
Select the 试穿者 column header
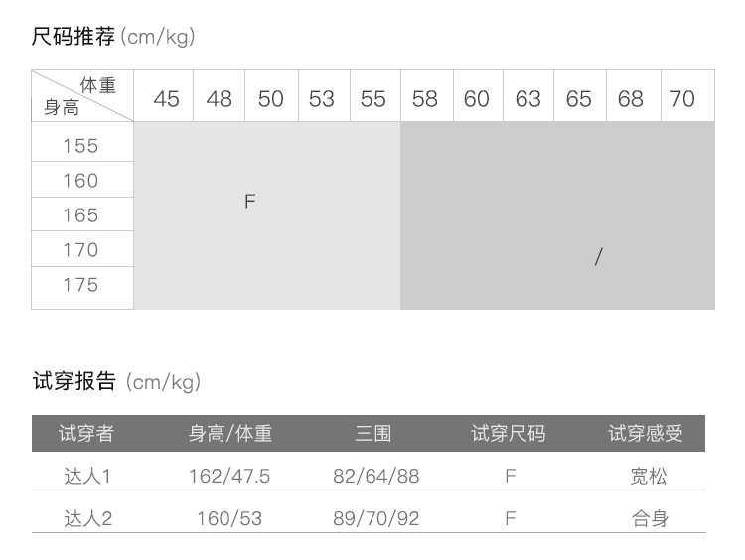pyautogui.click(x=86, y=434)
